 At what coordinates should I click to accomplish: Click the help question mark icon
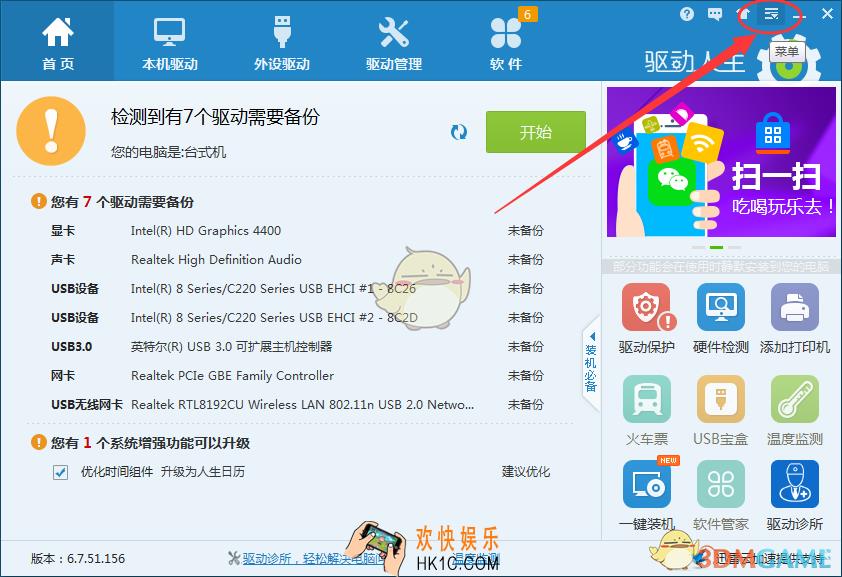pyautogui.click(x=687, y=14)
